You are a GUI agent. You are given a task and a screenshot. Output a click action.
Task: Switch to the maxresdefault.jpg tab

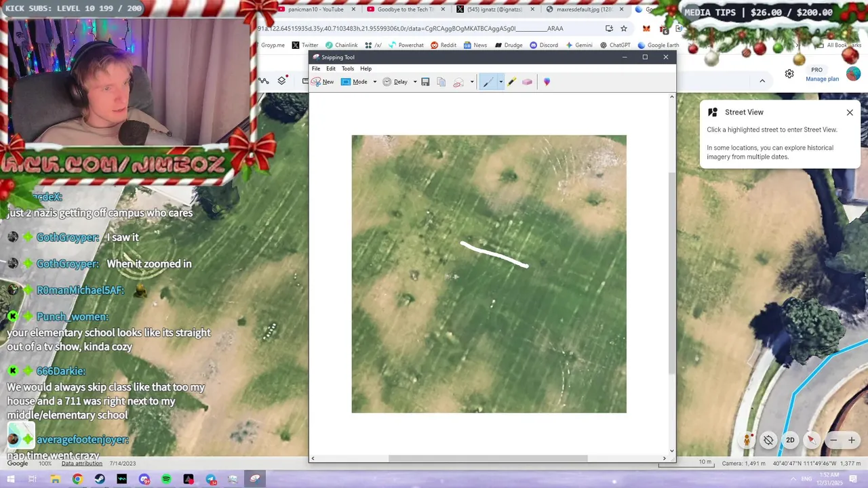(585, 9)
